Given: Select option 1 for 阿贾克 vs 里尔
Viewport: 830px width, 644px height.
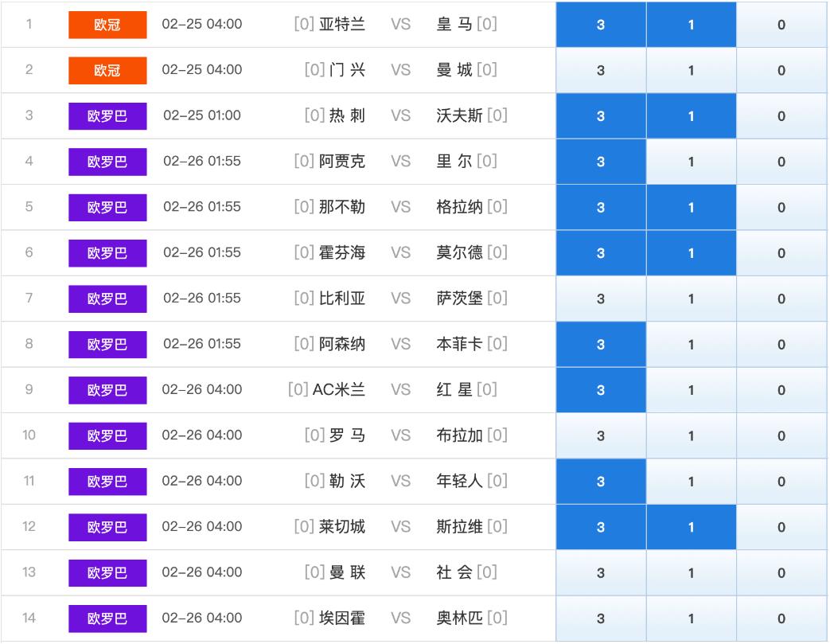Looking at the screenshot, I should [x=692, y=162].
